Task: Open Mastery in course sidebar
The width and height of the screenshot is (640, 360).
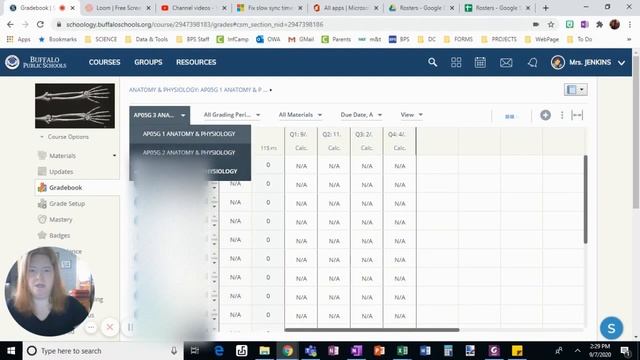Action: click(60, 219)
